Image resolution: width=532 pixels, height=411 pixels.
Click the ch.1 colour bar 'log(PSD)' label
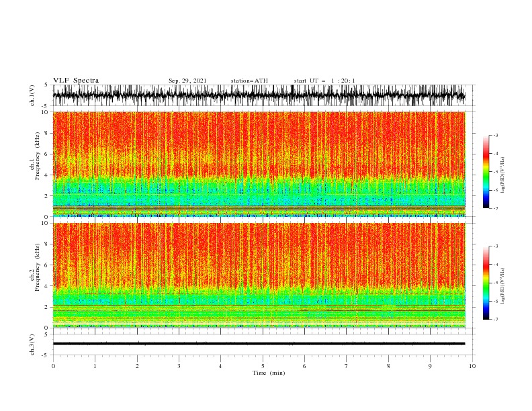coord(502,175)
